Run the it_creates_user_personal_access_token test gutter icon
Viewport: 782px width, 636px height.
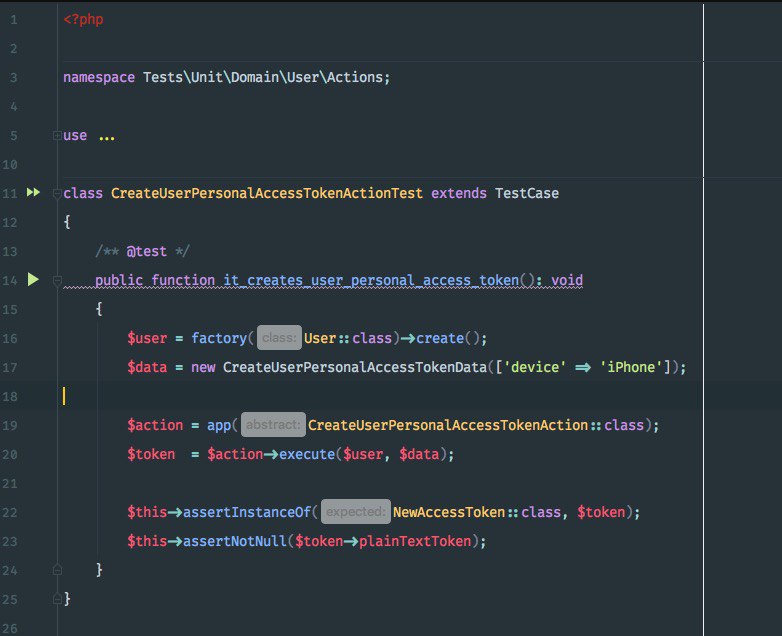tap(33, 279)
